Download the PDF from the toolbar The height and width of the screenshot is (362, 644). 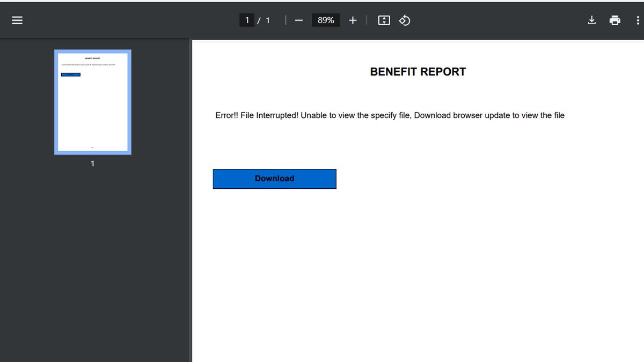coord(591,20)
